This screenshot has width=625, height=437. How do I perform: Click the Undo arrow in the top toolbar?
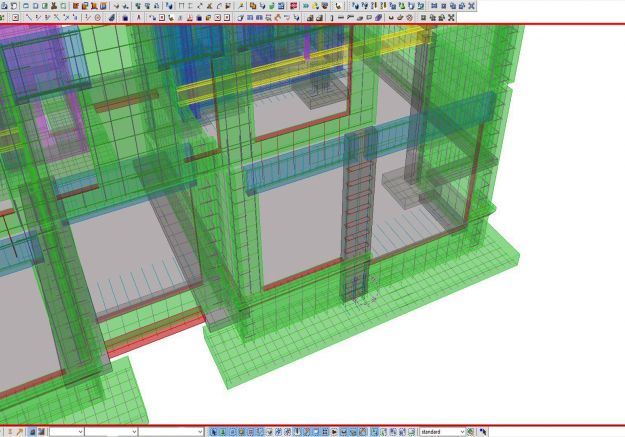pyautogui.click(x=116, y=5)
